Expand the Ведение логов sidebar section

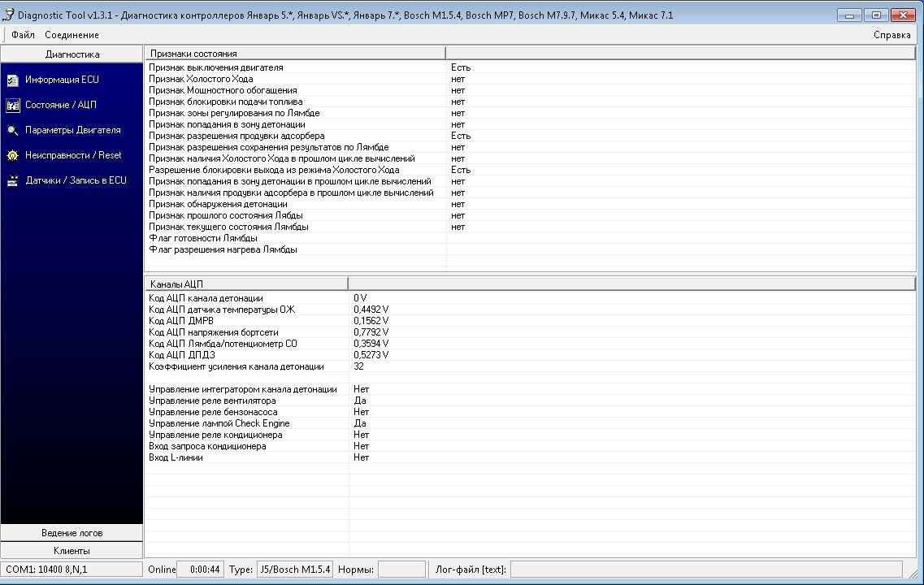pos(72,533)
